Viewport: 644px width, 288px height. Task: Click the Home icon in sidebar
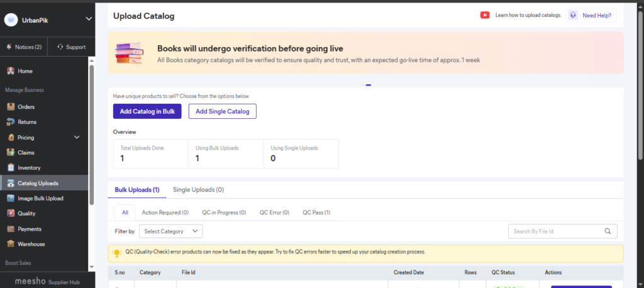coord(11,71)
